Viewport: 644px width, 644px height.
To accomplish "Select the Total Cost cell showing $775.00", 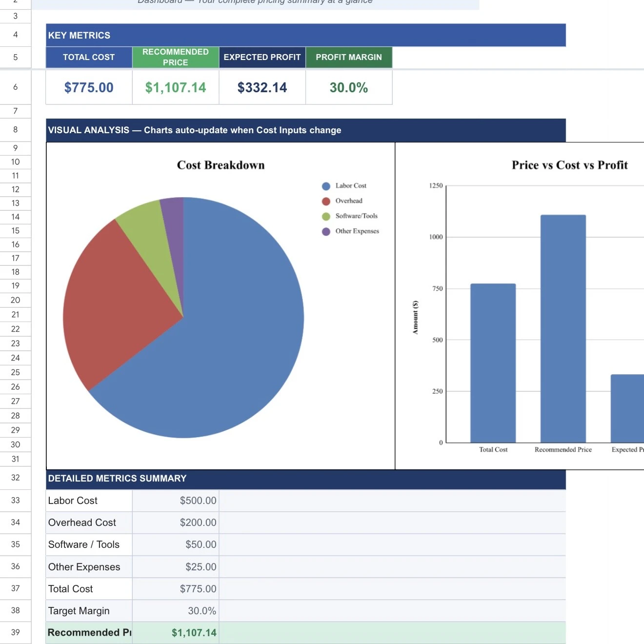I will 88,87.
